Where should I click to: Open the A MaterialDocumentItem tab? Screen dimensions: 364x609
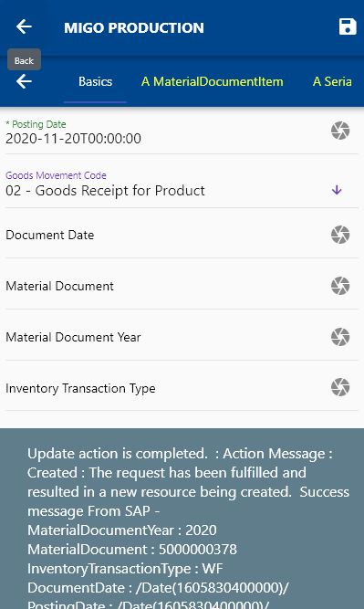tap(213, 81)
